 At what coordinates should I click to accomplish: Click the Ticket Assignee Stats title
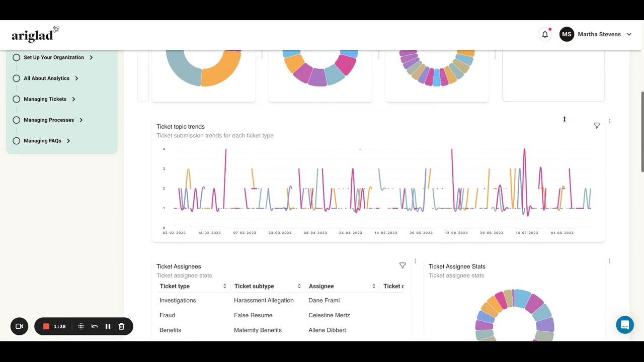(x=457, y=266)
